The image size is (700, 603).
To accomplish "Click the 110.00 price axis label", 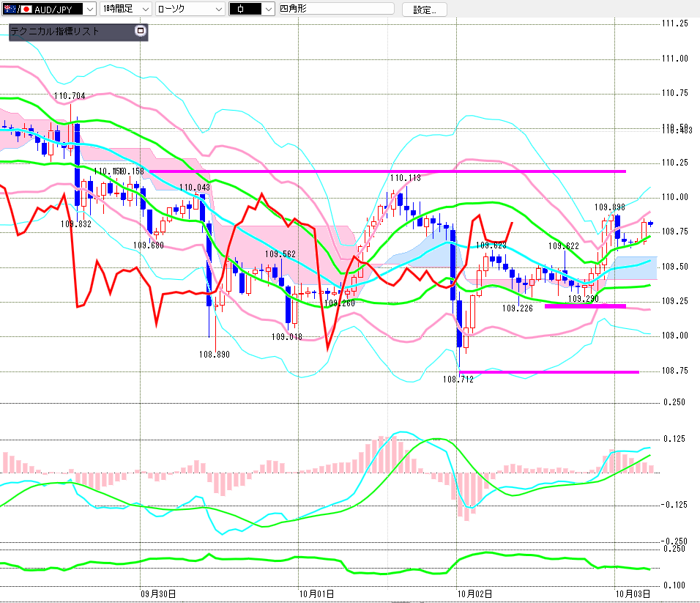I will (x=675, y=197).
